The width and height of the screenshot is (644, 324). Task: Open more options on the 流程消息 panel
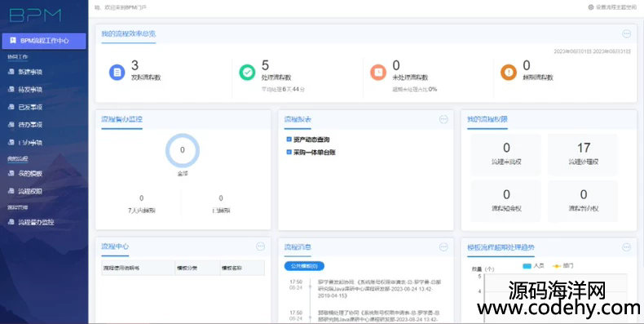(x=443, y=246)
